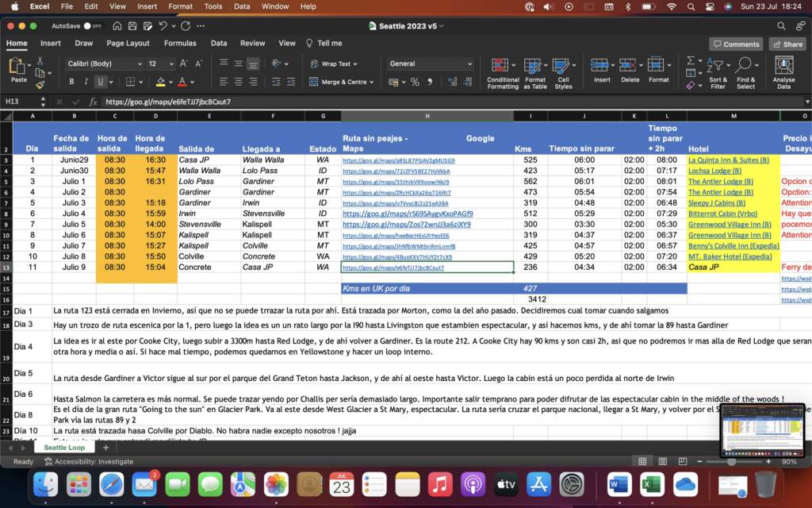Click the Save icon in title bar
This screenshot has width=812, height=508.
[x=132, y=26]
